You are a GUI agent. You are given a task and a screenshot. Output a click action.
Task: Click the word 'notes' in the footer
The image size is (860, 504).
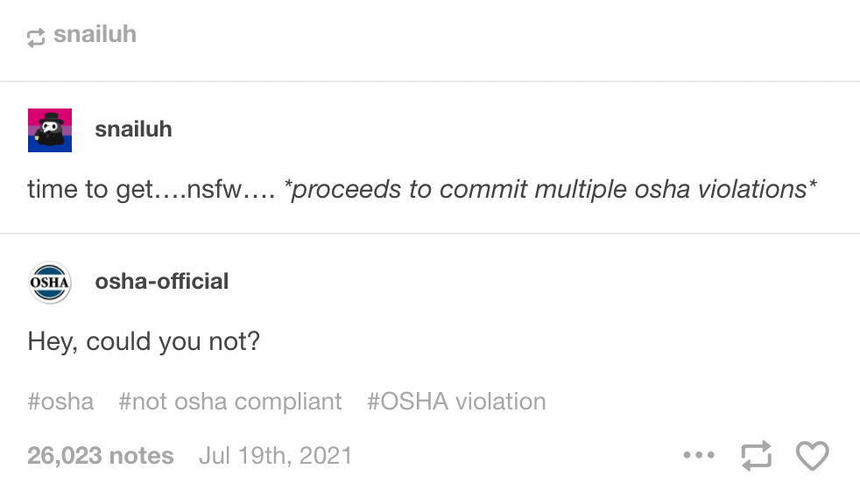(142, 456)
